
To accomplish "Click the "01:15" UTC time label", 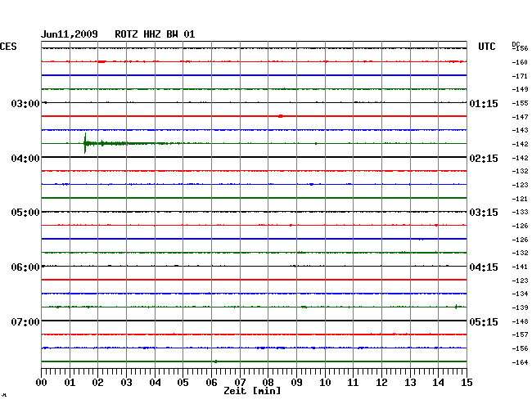I will 484,103.
